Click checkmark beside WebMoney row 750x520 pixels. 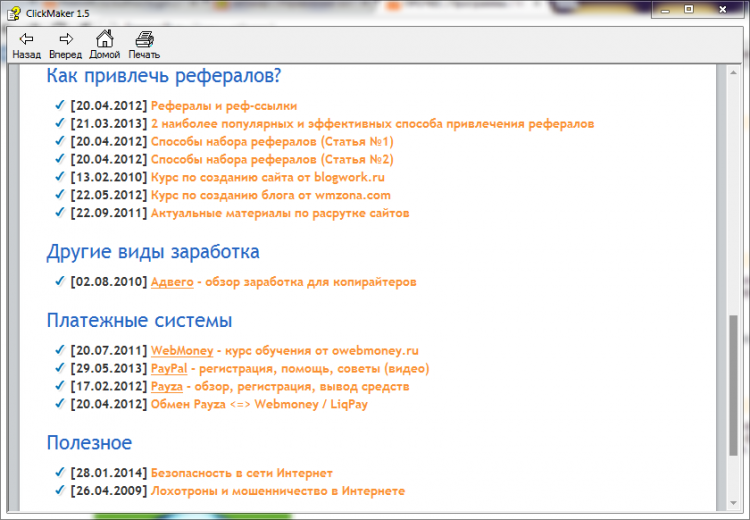[59, 350]
